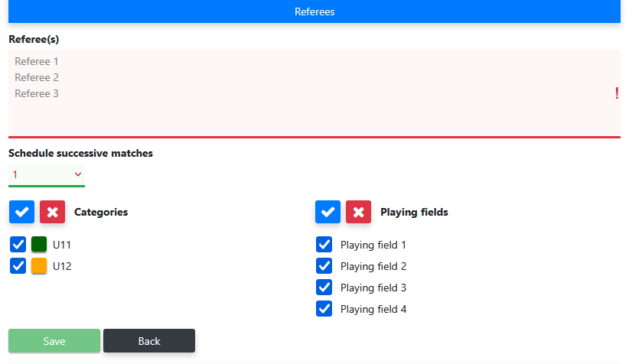Select all playing fields with the blue checkmark button

point(328,212)
